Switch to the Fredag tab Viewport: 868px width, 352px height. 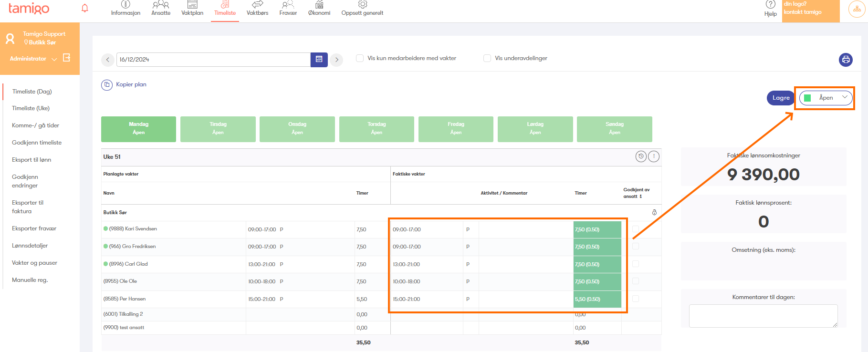456,129
